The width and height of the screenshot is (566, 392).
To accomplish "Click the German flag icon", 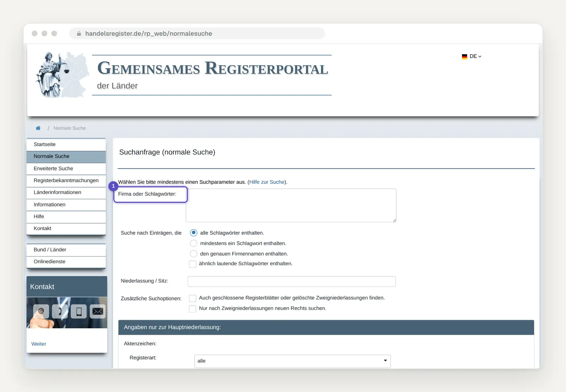I will pos(464,56).
